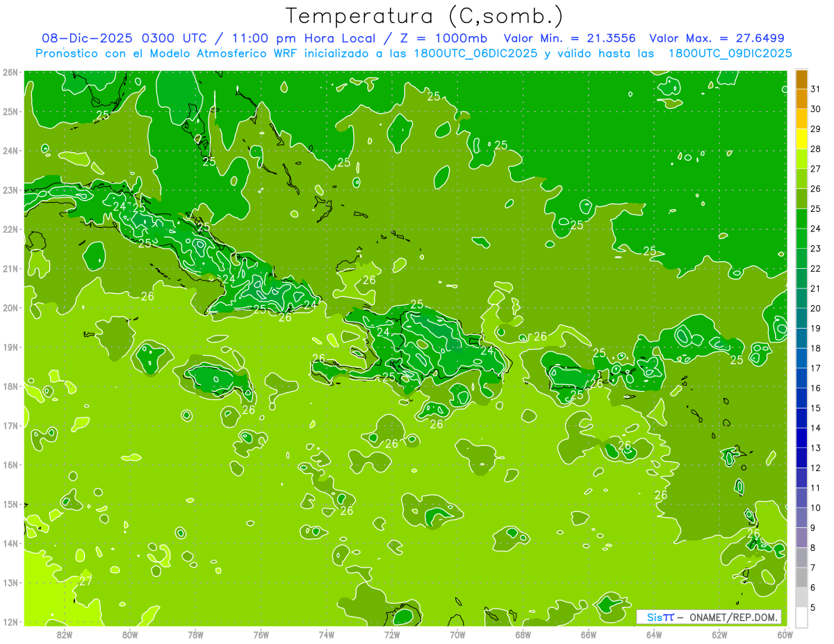Click the 76W longitude axis label

(261, 634)
